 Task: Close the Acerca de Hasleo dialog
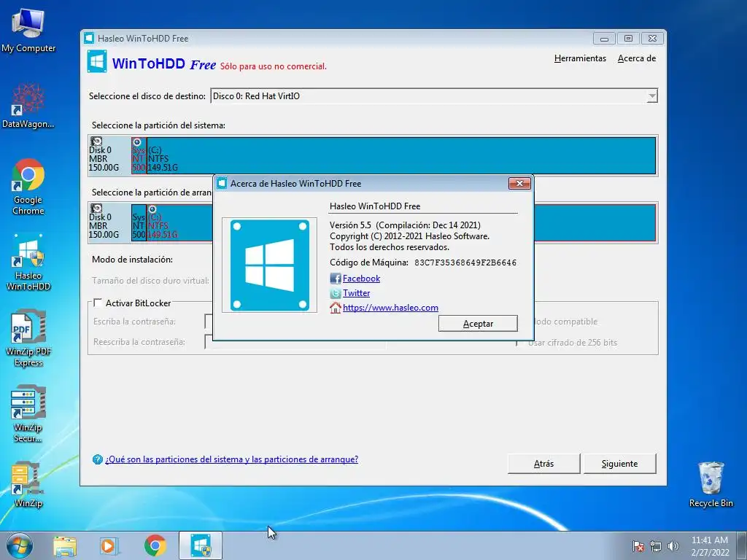pyautogui.click(x=519, y=183)
